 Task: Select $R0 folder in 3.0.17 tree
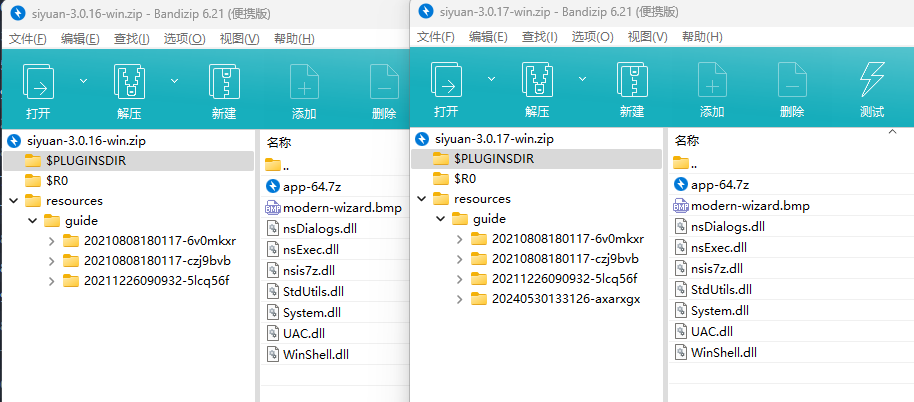tap(465, 178)
